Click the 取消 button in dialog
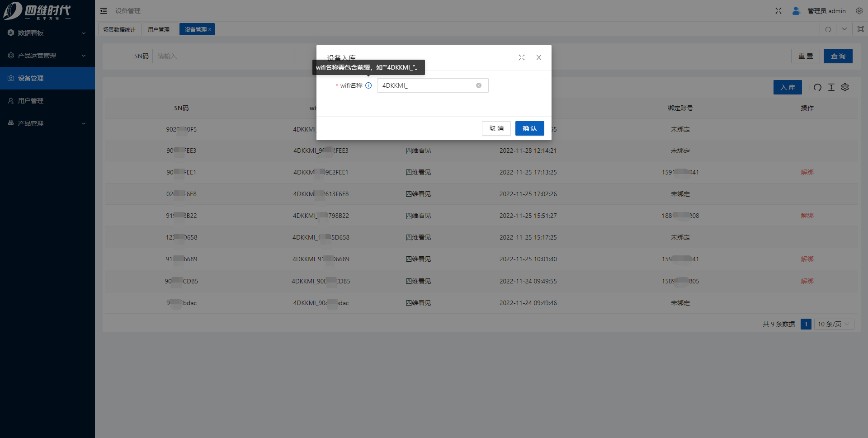This screenshot has width=868, height=438. [496, 128]
